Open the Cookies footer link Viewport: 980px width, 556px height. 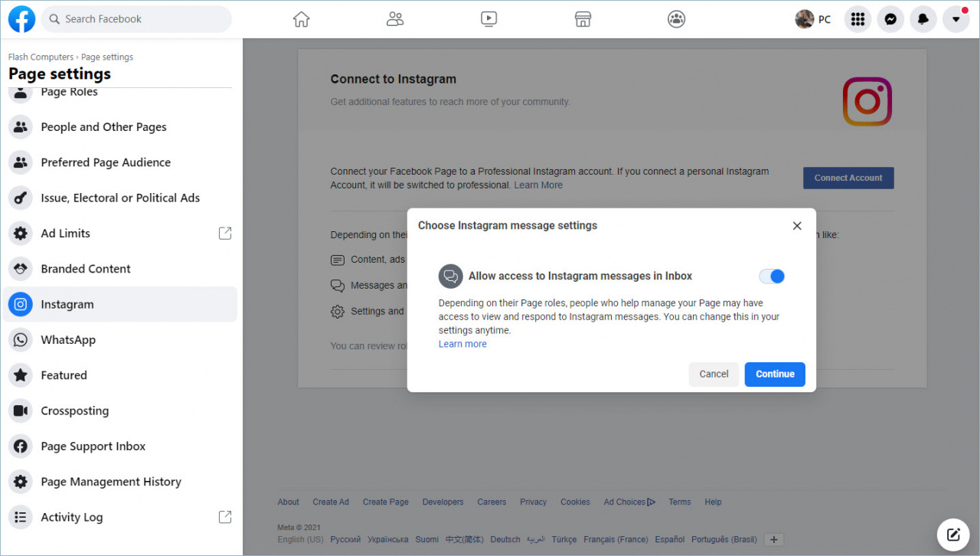click(575, 502)
